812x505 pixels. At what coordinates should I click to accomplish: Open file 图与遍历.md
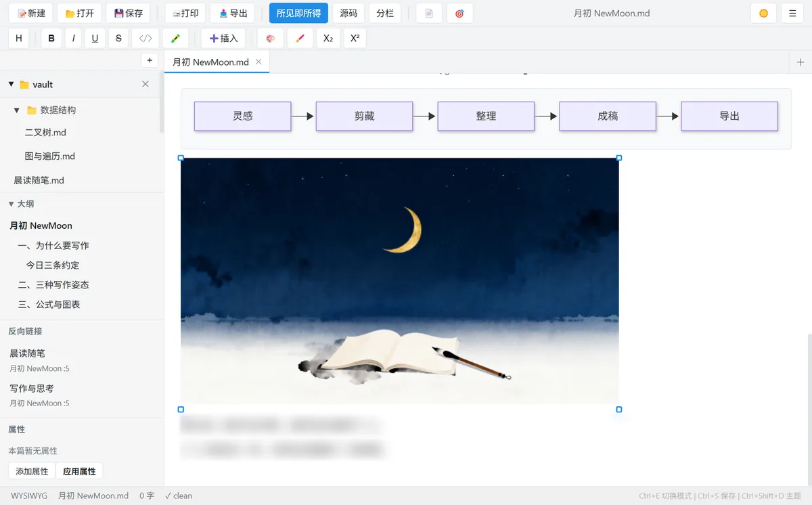tap(50, 156)
